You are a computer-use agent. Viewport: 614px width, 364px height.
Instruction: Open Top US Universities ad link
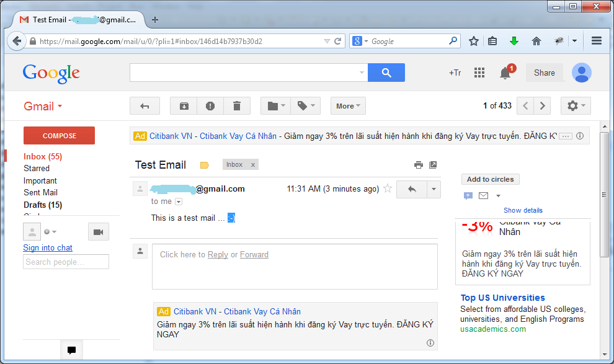pyautogui.click(x=502, y=298)
